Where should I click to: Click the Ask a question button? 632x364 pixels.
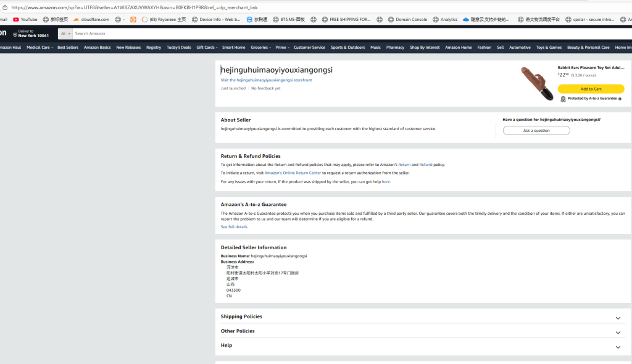pyautogui.click(x=536, y=131)
